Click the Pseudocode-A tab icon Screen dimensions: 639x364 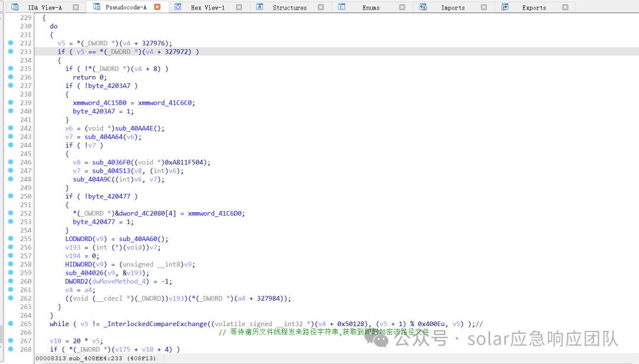click(x=96, y=7)
